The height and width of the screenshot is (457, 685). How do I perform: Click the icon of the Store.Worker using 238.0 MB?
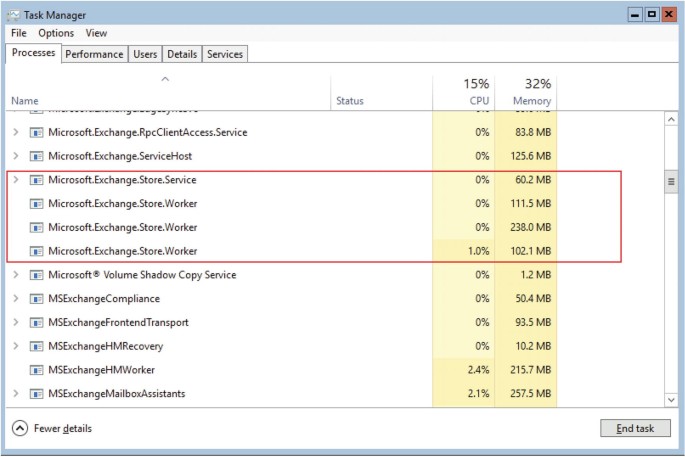(x=36, y=228)
